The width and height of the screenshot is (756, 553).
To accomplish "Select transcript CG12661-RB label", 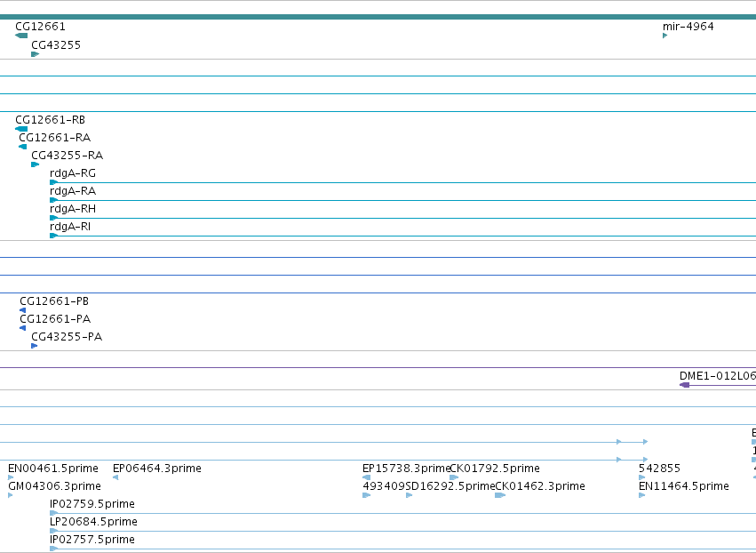I will (50, 120).
